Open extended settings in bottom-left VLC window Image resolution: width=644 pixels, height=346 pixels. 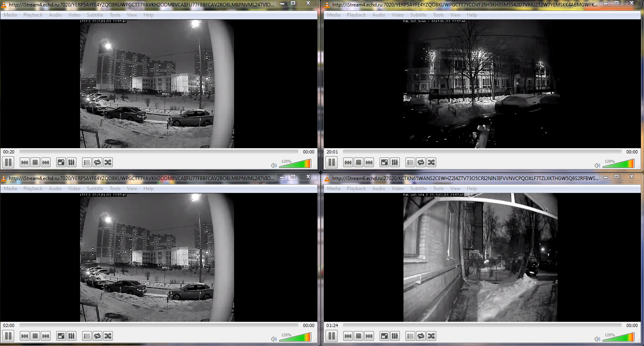(72, 336)
